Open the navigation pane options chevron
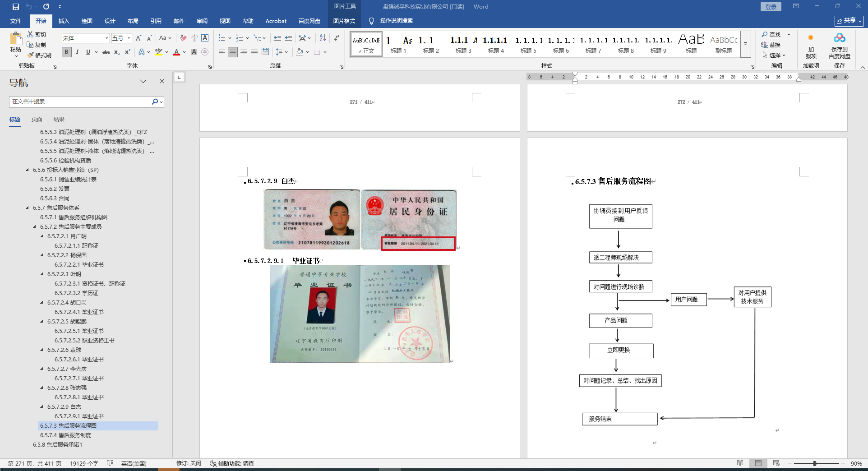Viewport: 868px width, 471px height. point(143,81)
